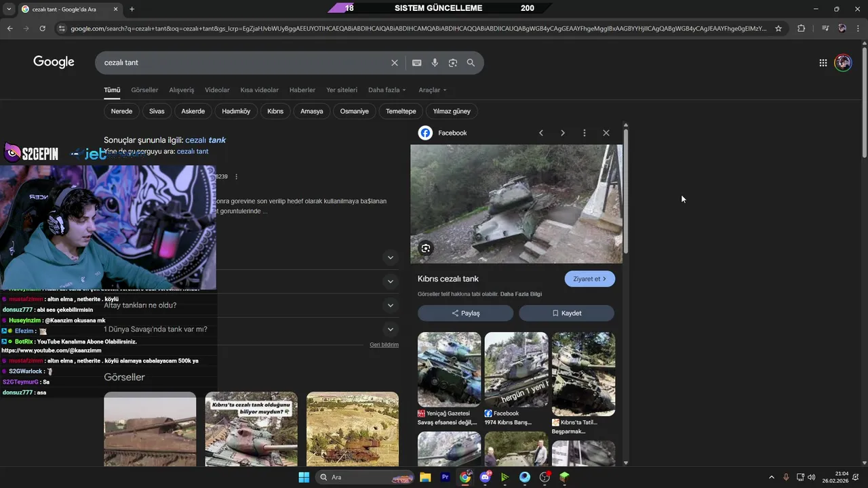Expand 'Altay tankları ne oldu?' question

pyautogui.click(x=390, y=305)
